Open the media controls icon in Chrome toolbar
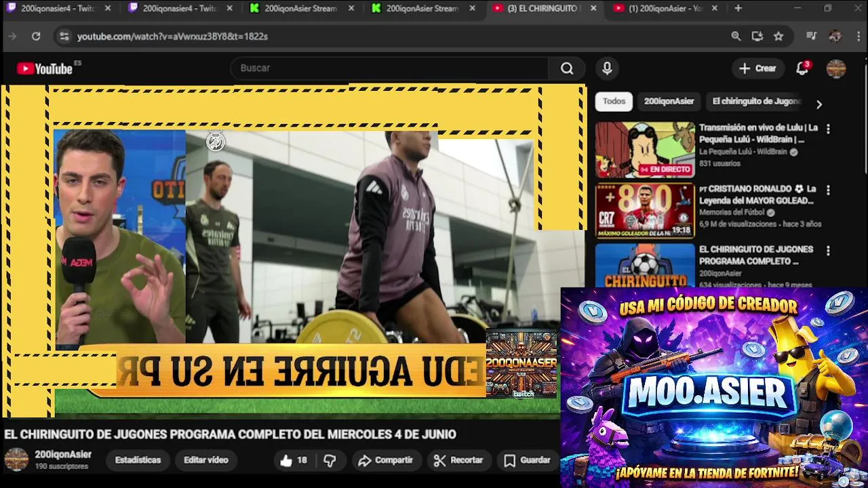The height and width of the screenshot is (488, 868). [812, 36]
